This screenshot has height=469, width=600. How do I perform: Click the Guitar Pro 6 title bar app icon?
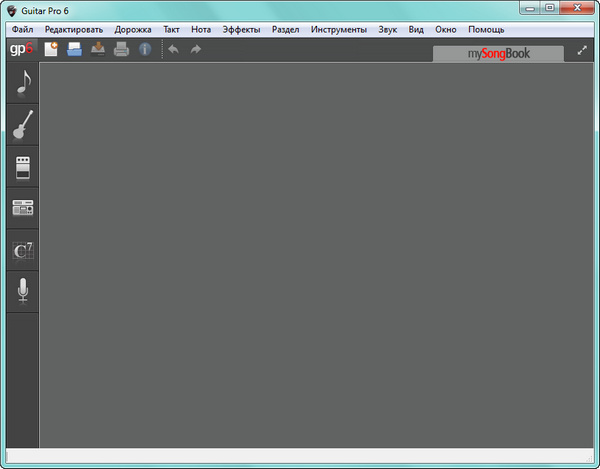[x=12, y=11]
